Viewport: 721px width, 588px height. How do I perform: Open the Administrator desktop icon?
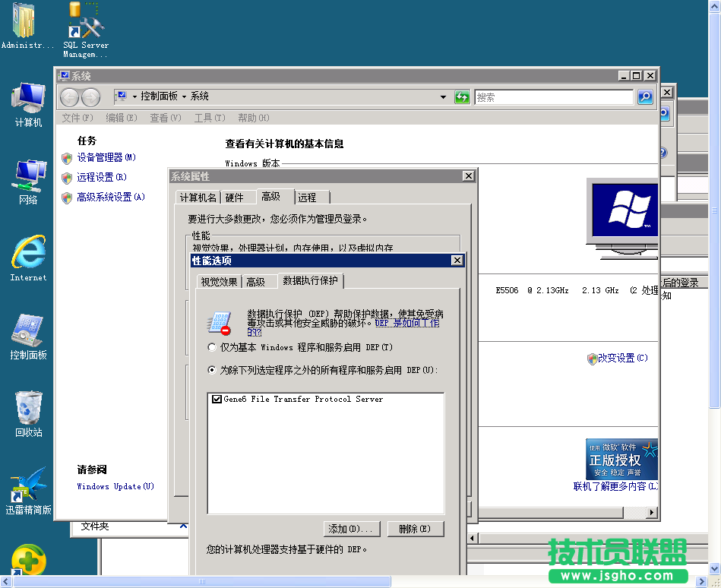[x=23, y=23]
